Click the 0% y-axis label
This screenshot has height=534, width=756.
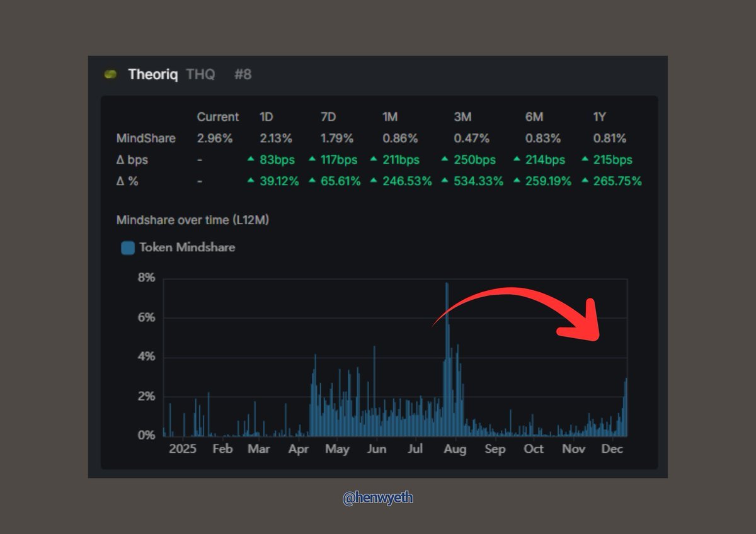point(146,436)
